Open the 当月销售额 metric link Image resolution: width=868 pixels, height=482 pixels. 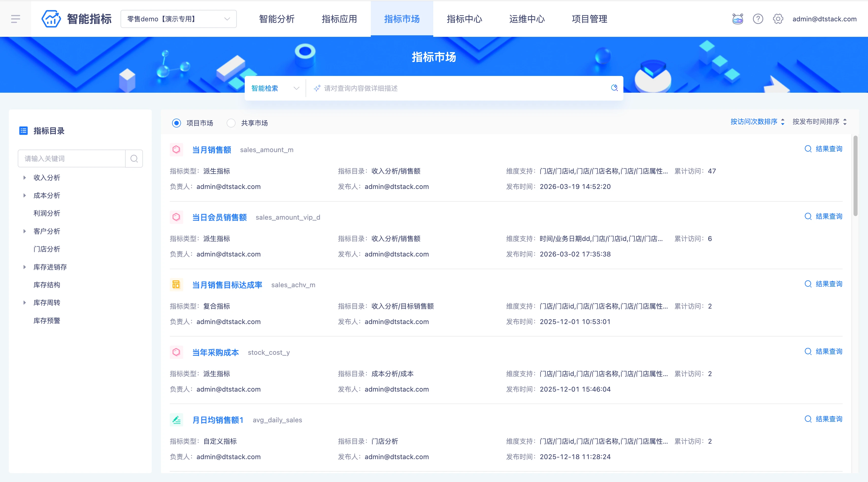[x=212, y=150]
